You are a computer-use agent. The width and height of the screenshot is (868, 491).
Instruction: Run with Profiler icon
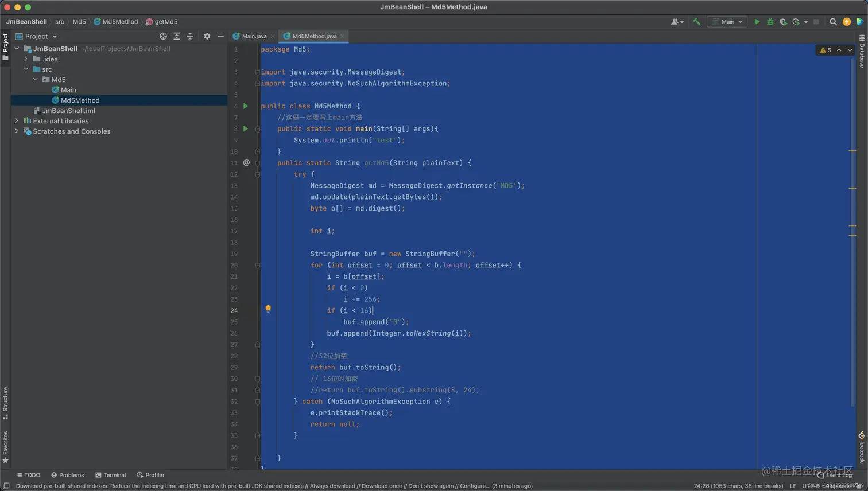pyautogui.click(x=796, y=22)
